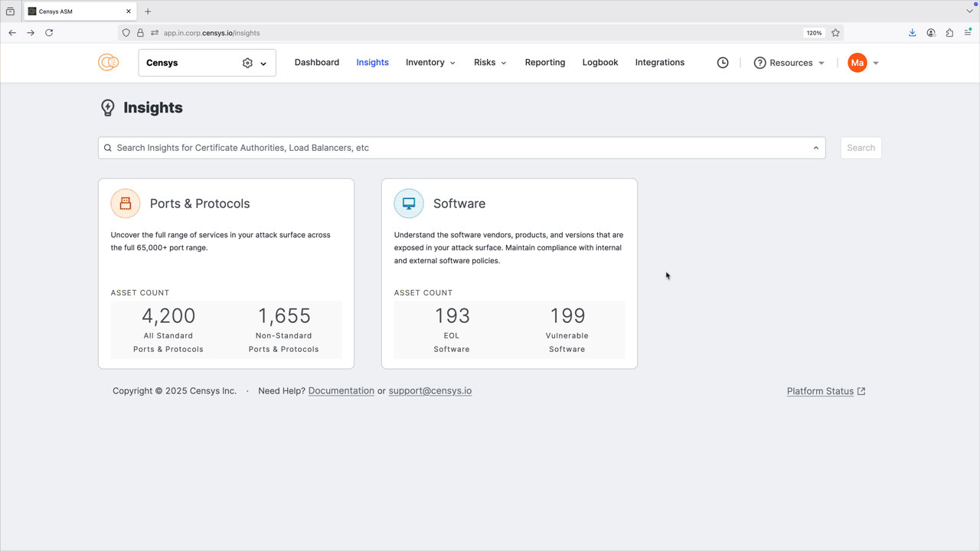Focus the Search Insights input field
This screenshot has height=551, width=980.
coord(462,148)
